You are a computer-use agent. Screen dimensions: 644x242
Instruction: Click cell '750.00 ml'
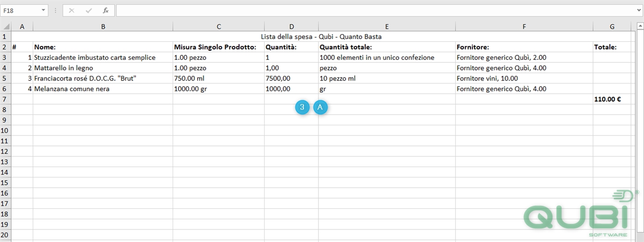218,78
